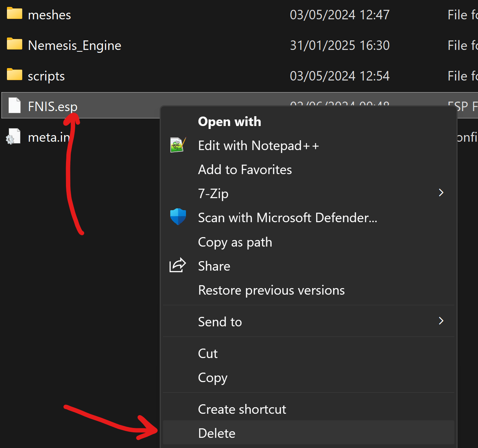Choose Open with from context menu
This screenshot has height=448, width=478.
coord(229,122)
